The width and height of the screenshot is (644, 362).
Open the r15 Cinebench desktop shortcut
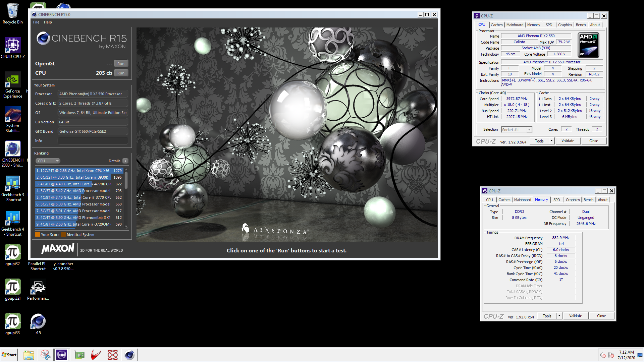click(38, 324)
